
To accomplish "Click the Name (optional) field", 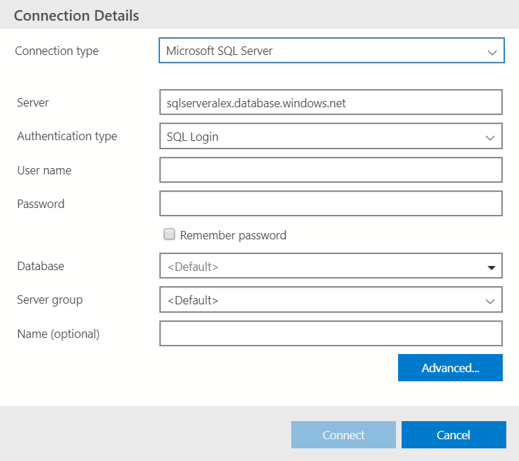I will (x=331, y=333).
